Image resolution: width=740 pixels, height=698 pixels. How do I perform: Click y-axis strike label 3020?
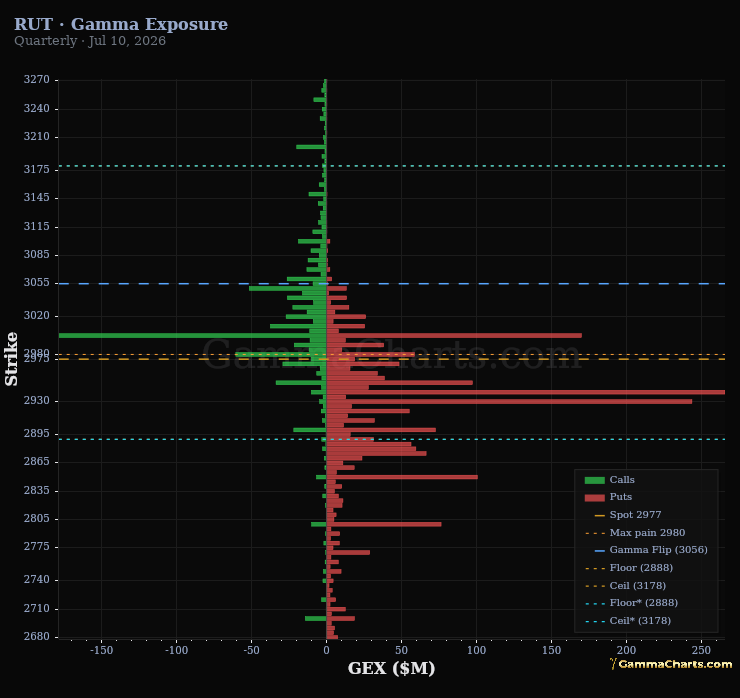coord(37,315)
